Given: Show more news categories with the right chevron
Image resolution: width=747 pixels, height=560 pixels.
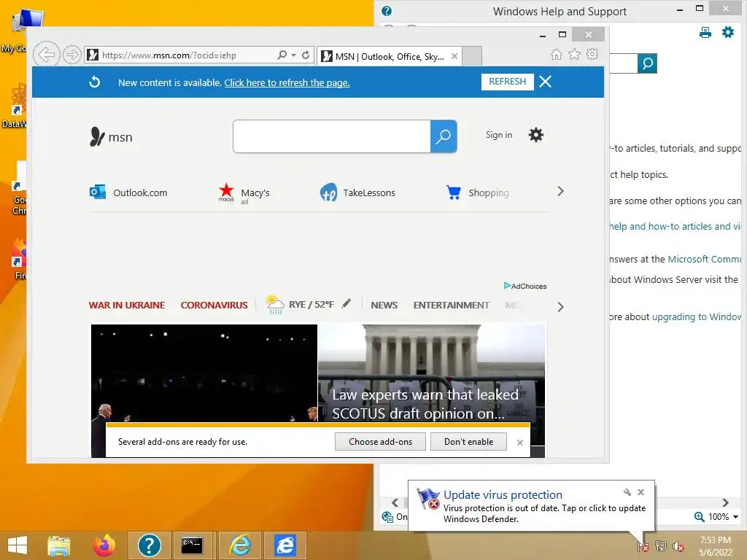Looking at the screenshot, I should [x=560, y=307].
